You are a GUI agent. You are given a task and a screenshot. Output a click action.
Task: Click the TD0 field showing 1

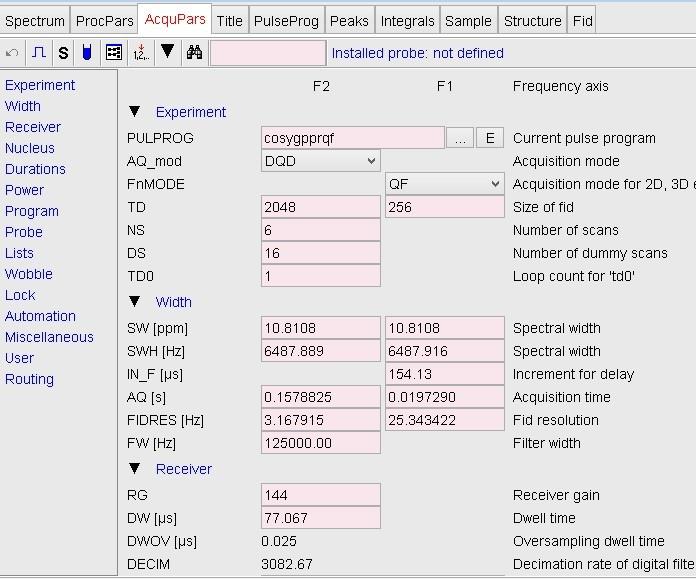click(x=320, y=277)
